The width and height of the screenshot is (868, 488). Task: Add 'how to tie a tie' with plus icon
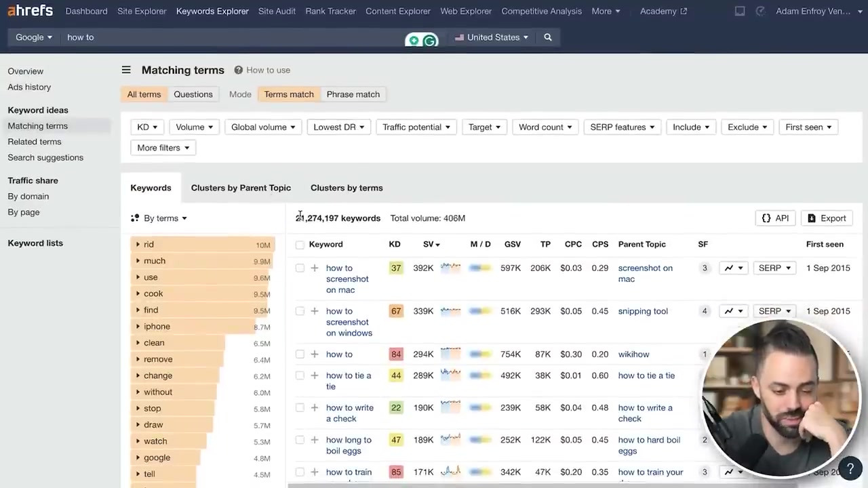pyautogui.click(x=315, y=375)
